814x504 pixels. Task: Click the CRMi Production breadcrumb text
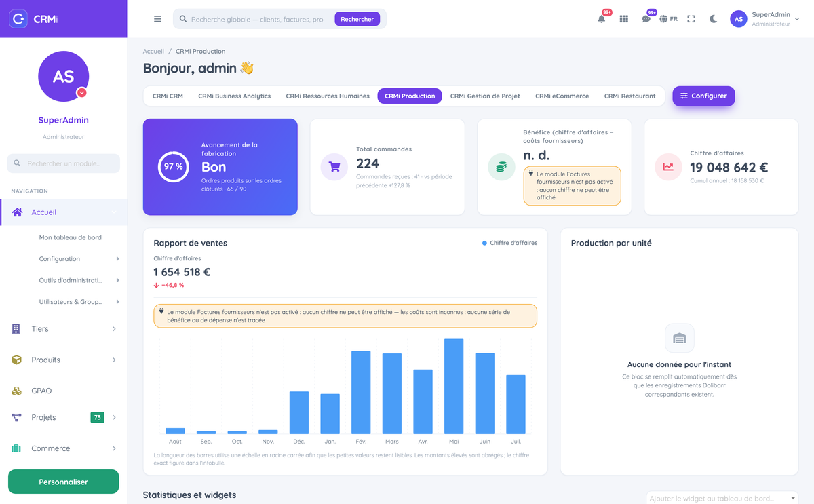click(x=201, y=52)
